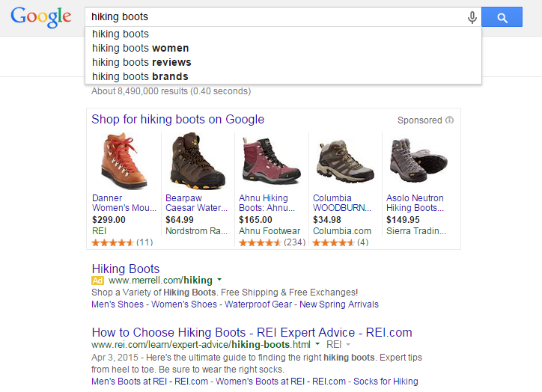Click the Sponsored info icon
Screen dimensions: 542x392
(449, 120)
